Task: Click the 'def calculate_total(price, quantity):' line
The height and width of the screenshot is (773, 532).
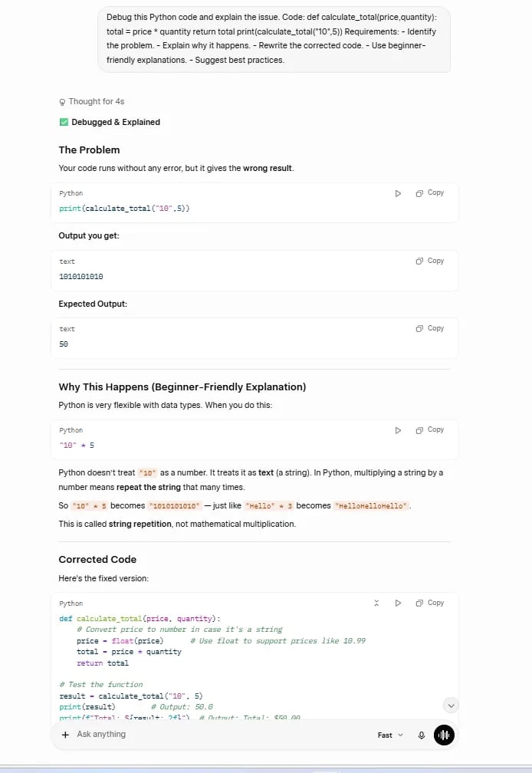Action: (x=140, y=619)
